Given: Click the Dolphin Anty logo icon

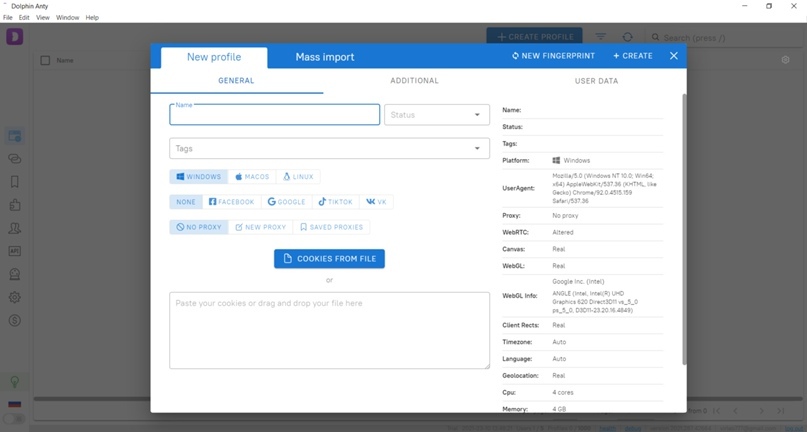Looking at the screenshot, I should (14, 37).
